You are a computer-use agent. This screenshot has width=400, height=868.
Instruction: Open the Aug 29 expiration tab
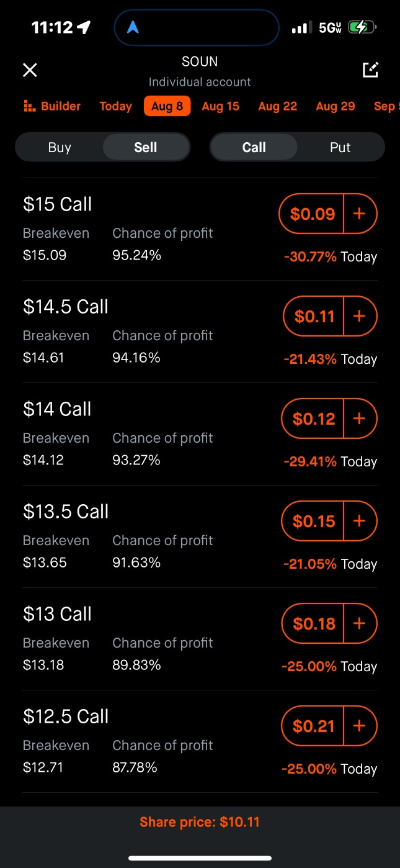click(x=336, y=106)
